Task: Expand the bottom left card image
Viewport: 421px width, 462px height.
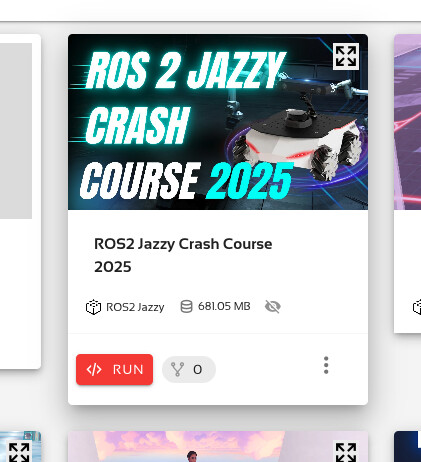Action: 19,452
